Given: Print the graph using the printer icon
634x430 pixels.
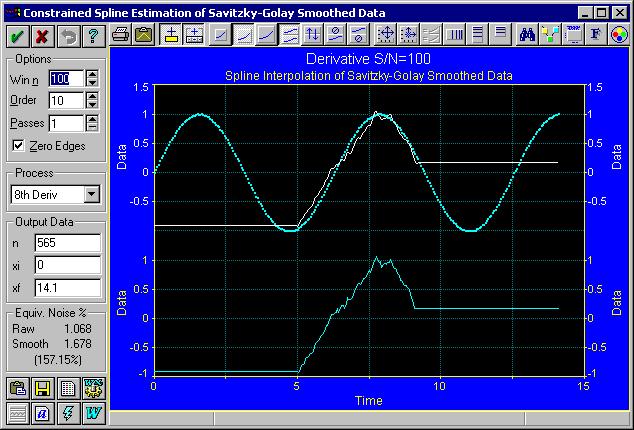Looking at the screenshot, I should (x=120, y=35).
